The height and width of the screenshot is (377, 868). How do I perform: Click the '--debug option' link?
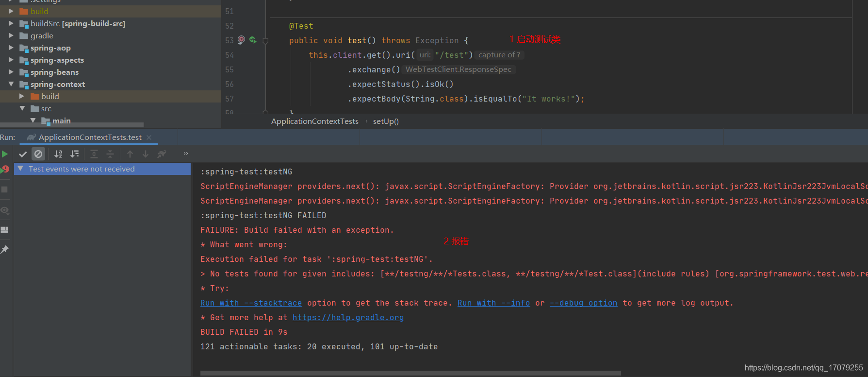point(583,303)
